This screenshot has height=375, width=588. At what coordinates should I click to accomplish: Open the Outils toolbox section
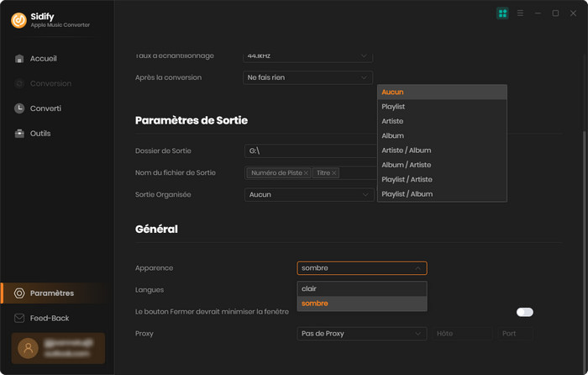39,134
